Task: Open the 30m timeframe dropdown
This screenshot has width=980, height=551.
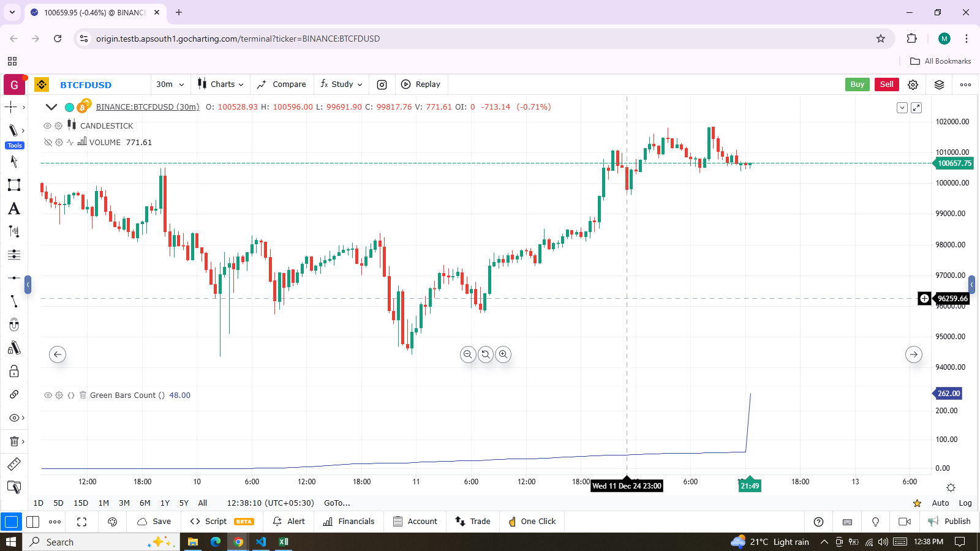Action: (170, 84)
